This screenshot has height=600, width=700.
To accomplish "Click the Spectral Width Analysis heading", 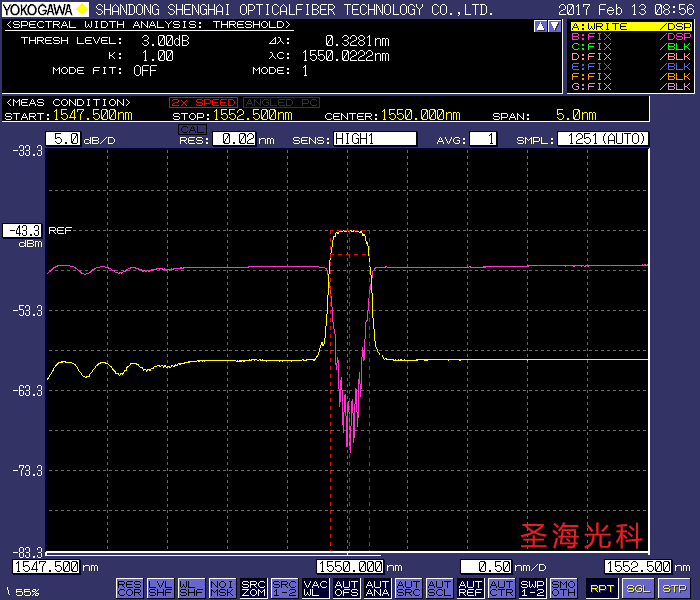I will 149,25.
